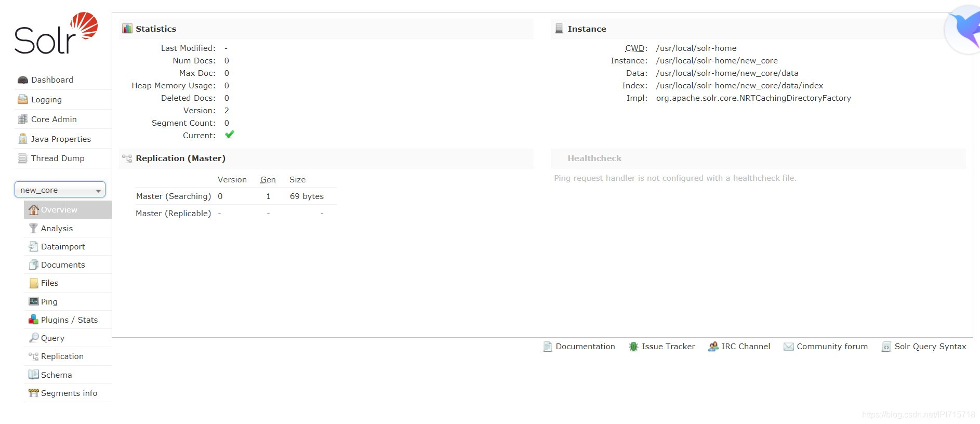This screenshot has height=424, width=980.
Task: Click the Community forum envelope icon
Action: [789, 347]
